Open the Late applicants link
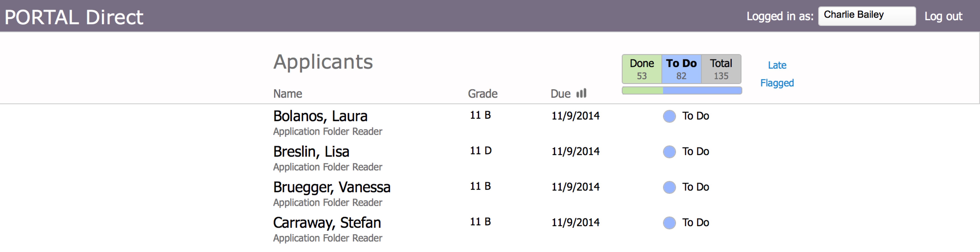Screen dimensions: 980x252 pos(777,65)
